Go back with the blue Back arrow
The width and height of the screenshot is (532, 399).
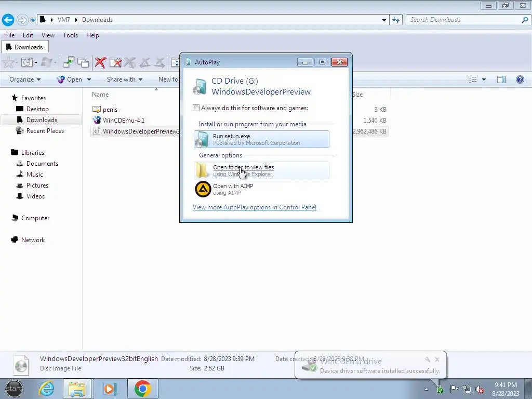point(8,20)
